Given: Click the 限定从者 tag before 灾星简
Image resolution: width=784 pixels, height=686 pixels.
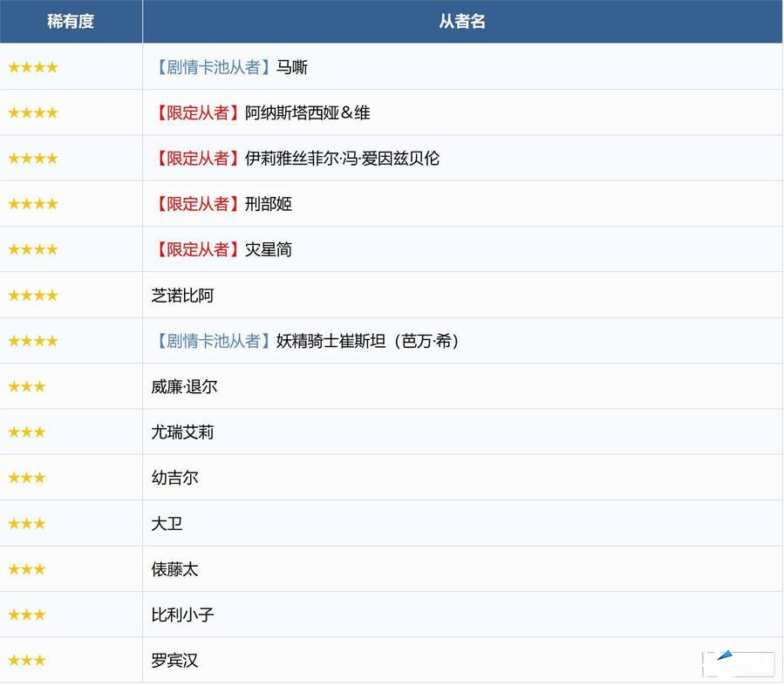Looking at the screenshot, I should pyautogui.click(x=197, y=249).
